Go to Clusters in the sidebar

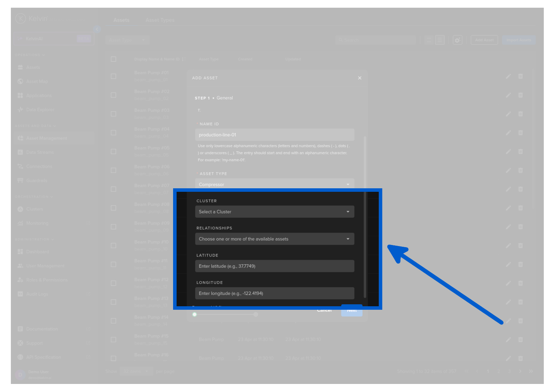pyautogui.click(x=34, y=209)
